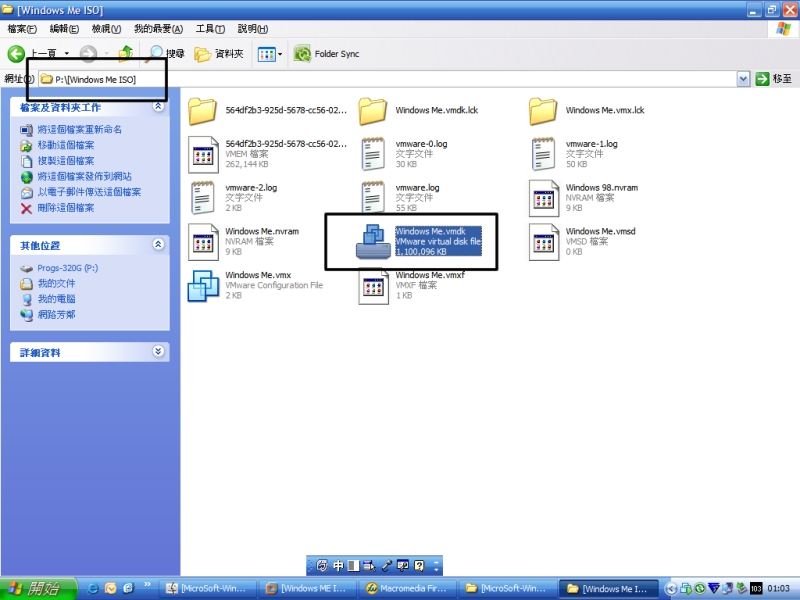Select the Windows Me.vmdk.lck folder
Screen dimensions: 800x600
372,111
